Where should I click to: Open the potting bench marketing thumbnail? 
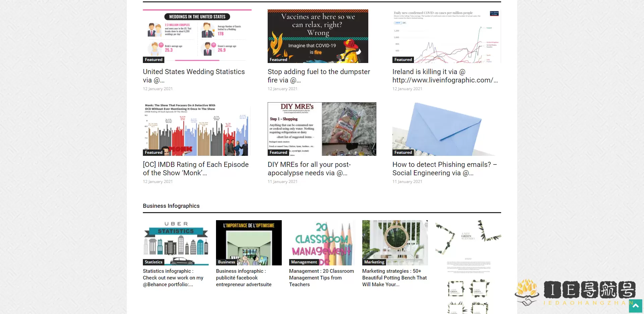(395, 242)
